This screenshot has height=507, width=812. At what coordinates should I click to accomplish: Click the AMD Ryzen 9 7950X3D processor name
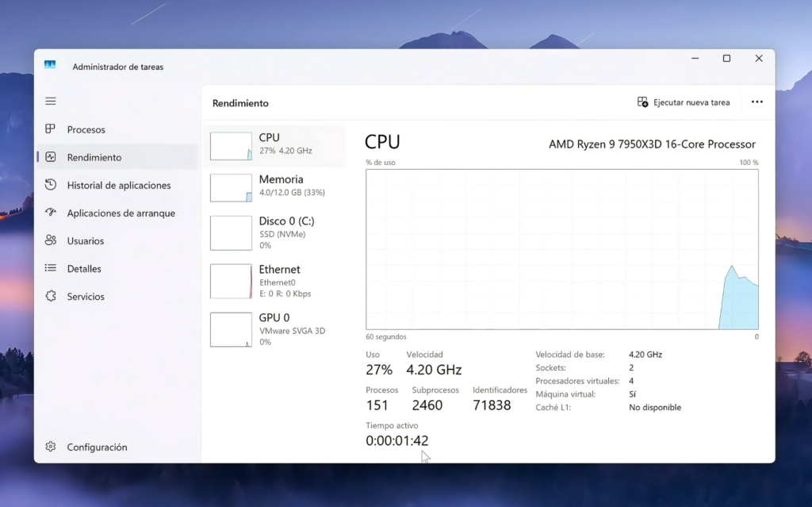point(652,144)
